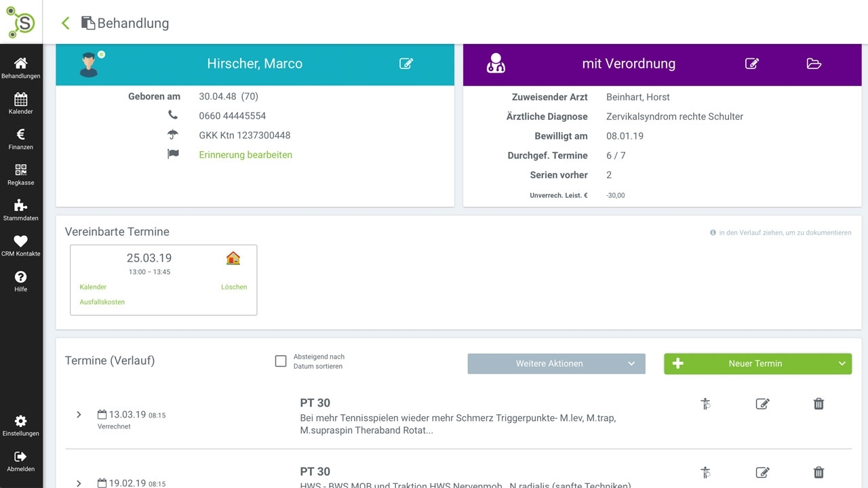Viewport: 868px width, 488px height.
Task: Open Kalender link on the 25.03.19 appointment
Action: click(93, 287)
